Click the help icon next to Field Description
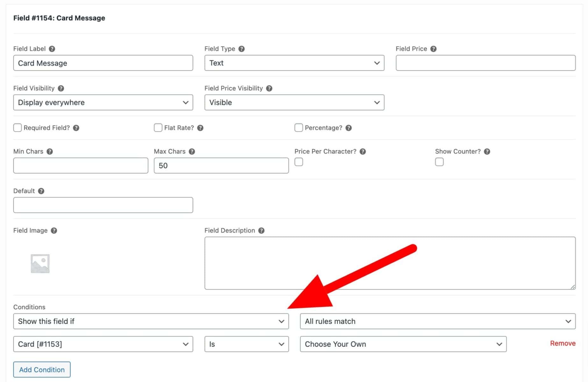Viewport: 588px width, 382px height. click(261, 230)
